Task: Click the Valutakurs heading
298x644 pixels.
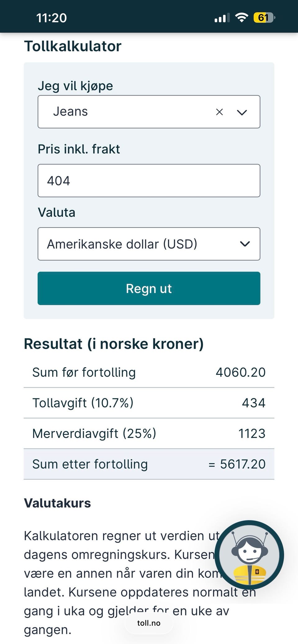Action: pyautogui.click(x=57, y=503)
